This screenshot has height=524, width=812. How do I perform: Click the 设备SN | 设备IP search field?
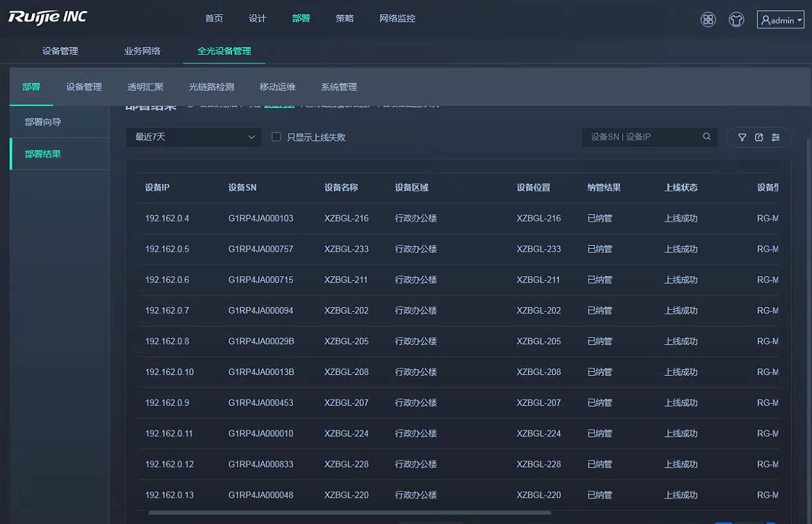click(x=641, y=137)
